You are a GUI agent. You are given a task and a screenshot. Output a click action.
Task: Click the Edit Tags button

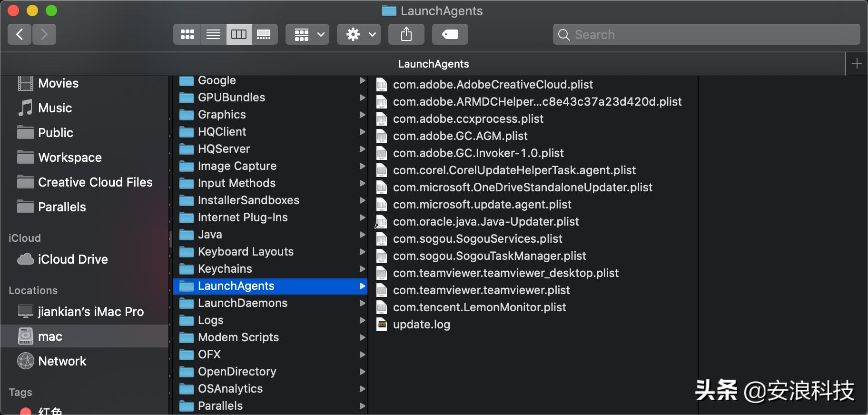coord(450,34)
